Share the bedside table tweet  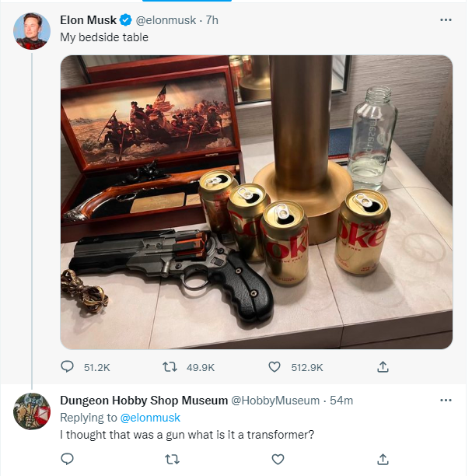(383, 366)
